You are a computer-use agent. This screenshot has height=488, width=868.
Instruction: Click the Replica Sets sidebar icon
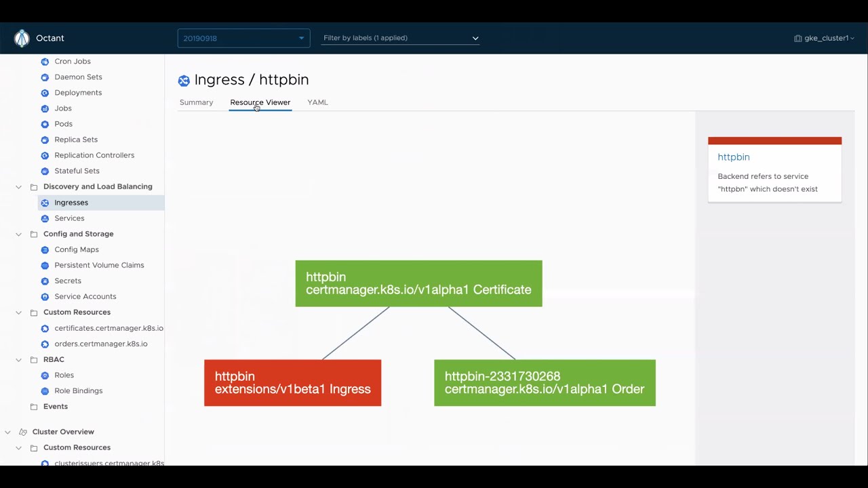[45, 140]
